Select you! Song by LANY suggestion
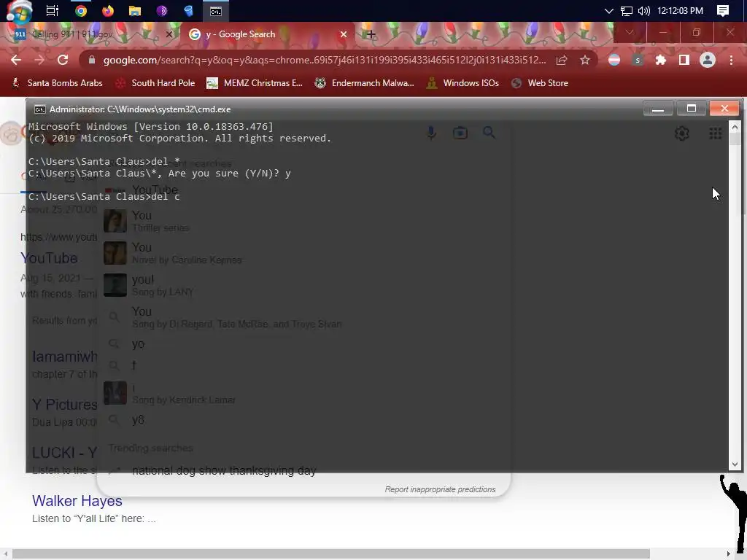The height and width of the screenshot is (560, 747). coord(305,285)
